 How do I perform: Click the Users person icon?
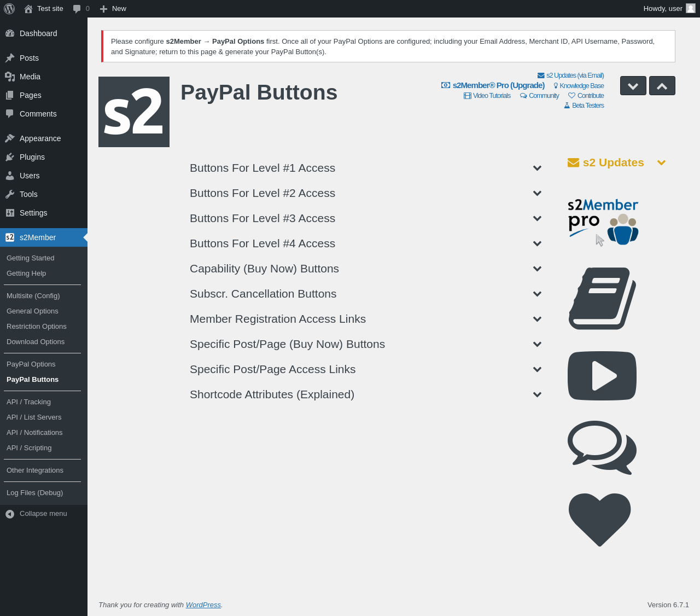[10, 176]
